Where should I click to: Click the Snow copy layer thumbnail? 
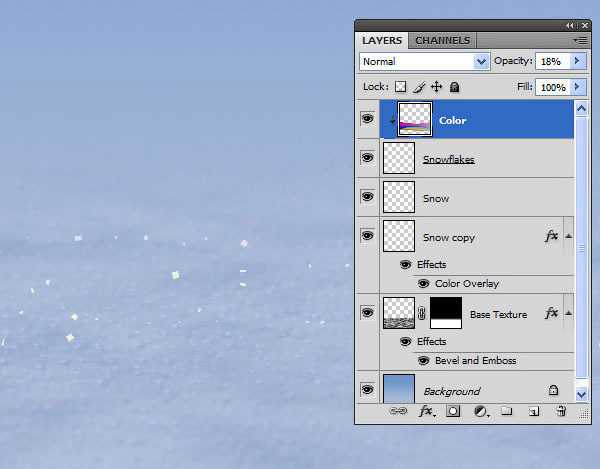399,236
